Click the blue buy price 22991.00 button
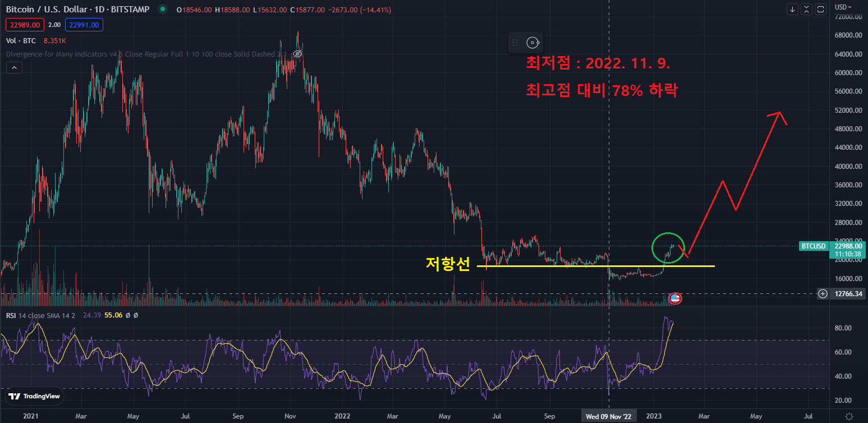 [x=84, y=25]
